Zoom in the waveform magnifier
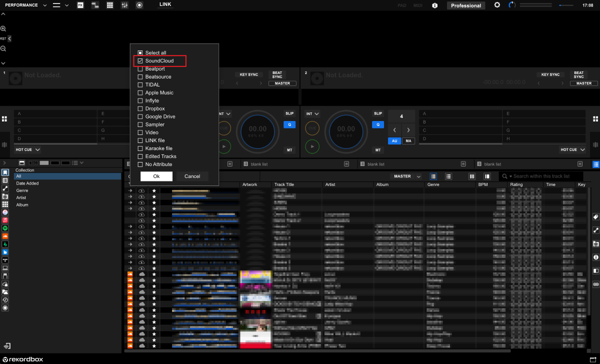 (3, 29)
